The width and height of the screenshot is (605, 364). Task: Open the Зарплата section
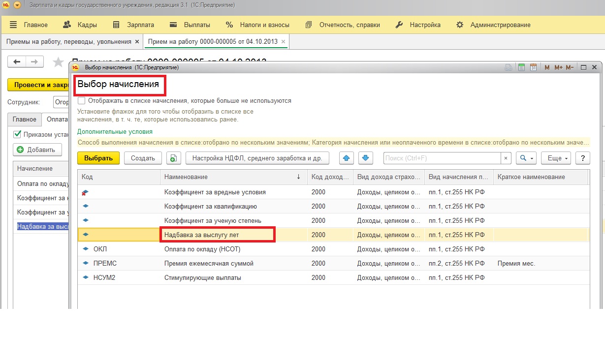(133, 25)
